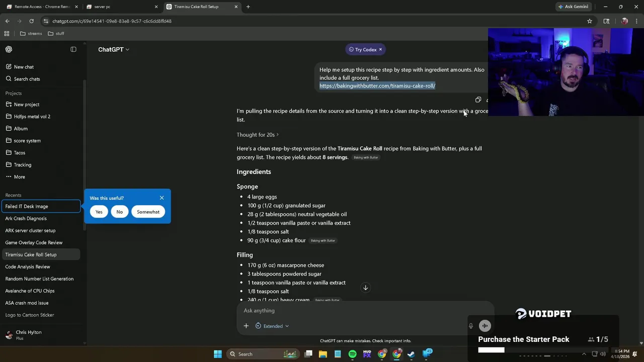Click the ChatGPT logo icon in sidebar
This screenshot has width=644, height=362.
pyautogui.click(x=9, y=49)
